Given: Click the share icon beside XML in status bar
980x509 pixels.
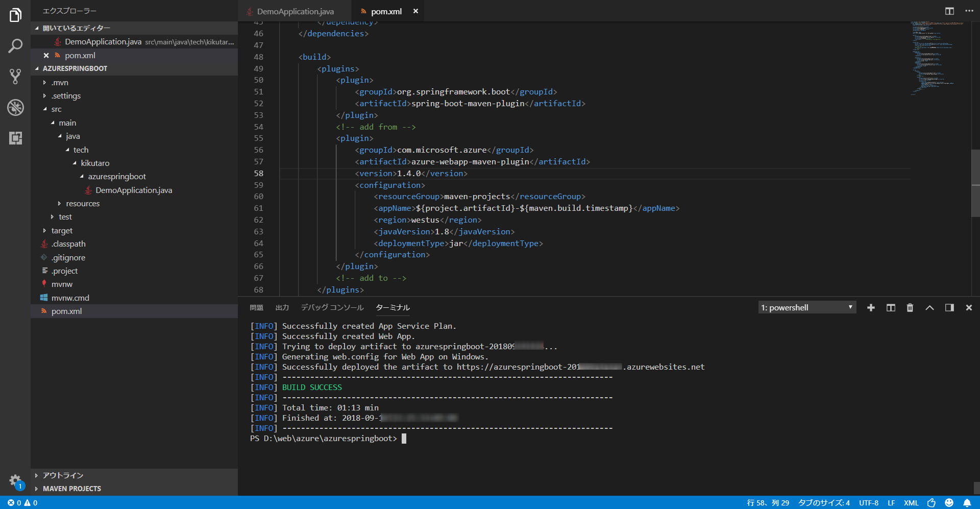Looking at the screenshot, I should pos(932,503).
